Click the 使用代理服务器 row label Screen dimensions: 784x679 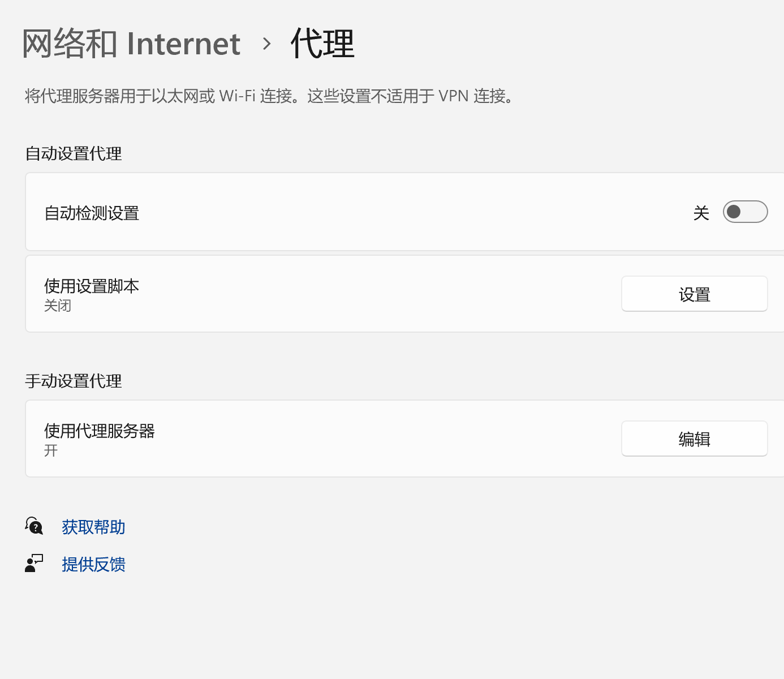[x=100, y=431]
